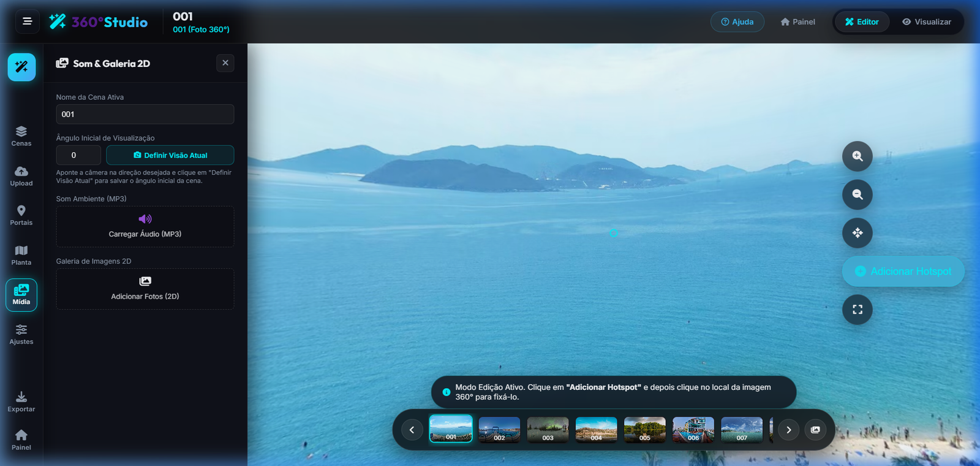Screen dimensions: 980x466
Task: Zoom in on the panorama
Action: pos(858,156)
